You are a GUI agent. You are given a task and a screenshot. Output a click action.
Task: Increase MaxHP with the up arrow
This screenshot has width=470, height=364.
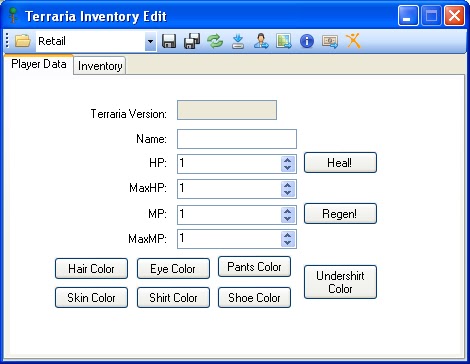pos(288,185)
